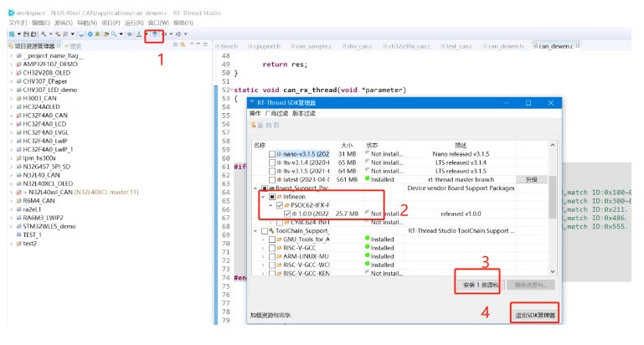
Task: Open the SDK Manager toolbar icon
Action: 154,33
